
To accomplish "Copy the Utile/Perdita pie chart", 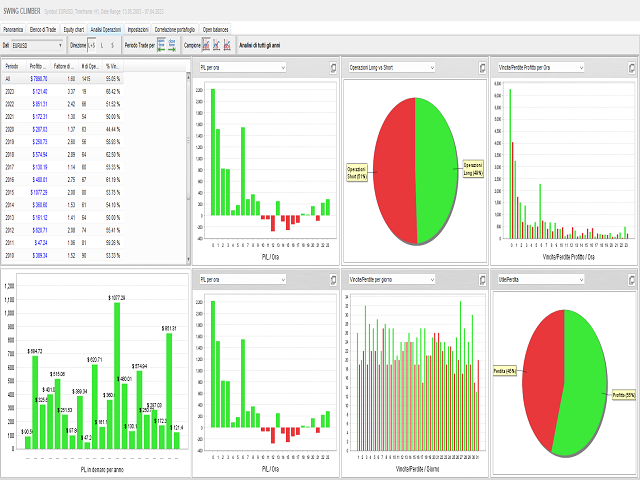I will (631, 280).
